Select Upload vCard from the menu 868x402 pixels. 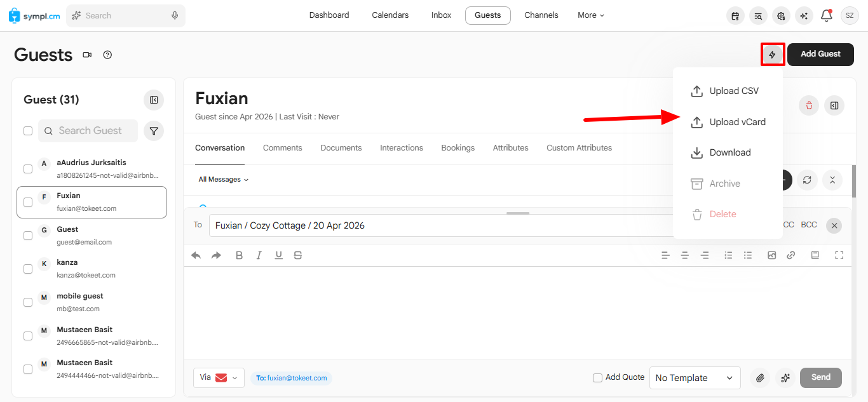[x=728, y=122]
